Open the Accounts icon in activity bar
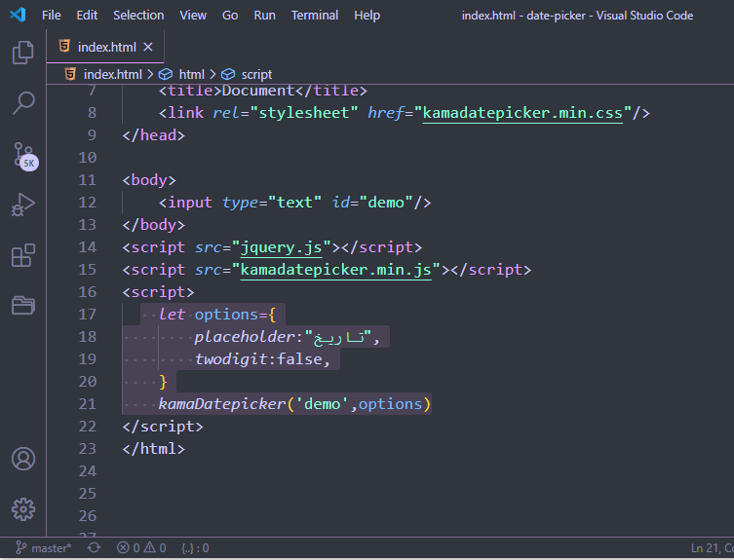The image size is (734, 560). point(23,459)
